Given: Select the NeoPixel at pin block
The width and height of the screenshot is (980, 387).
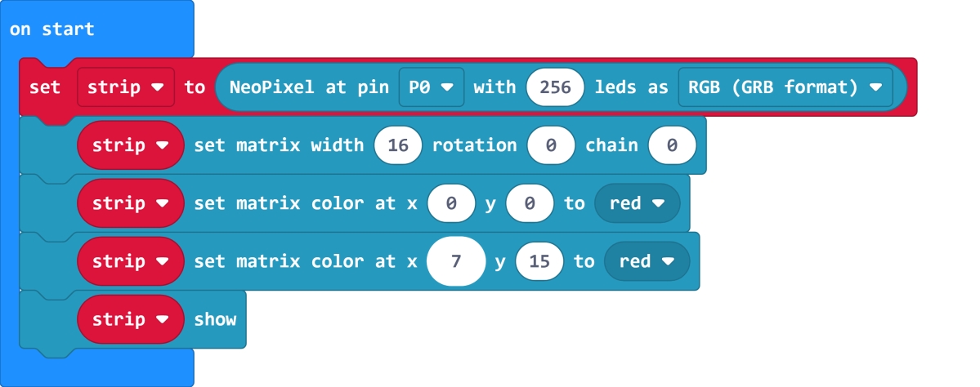Looking at the screenshot, I should point(311,87).
